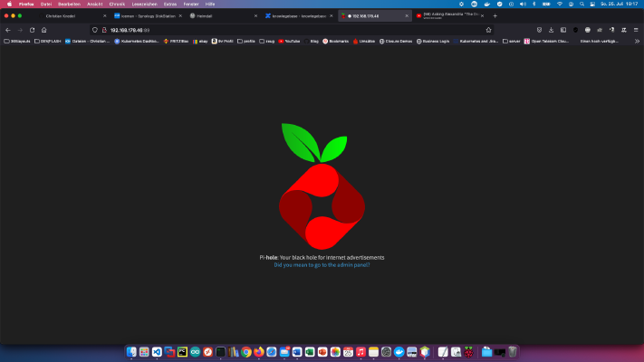Bookmark this page with the star

(488, 30)
